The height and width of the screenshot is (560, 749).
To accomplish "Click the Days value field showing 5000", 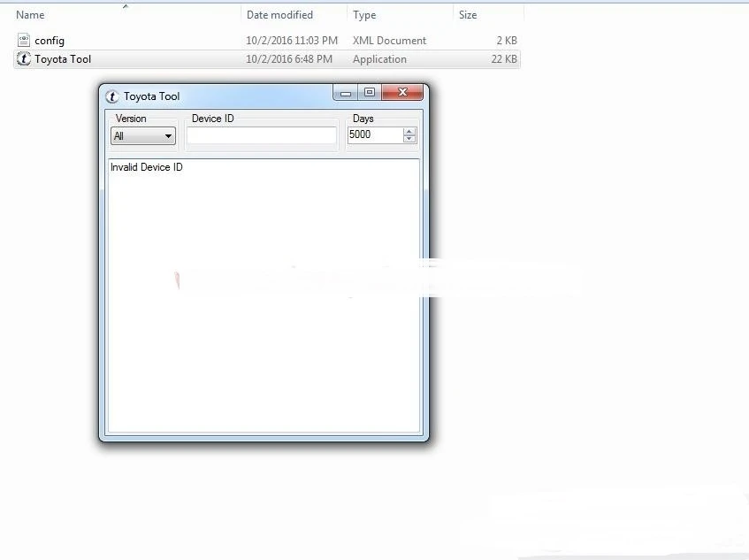I will coord(375,134).
